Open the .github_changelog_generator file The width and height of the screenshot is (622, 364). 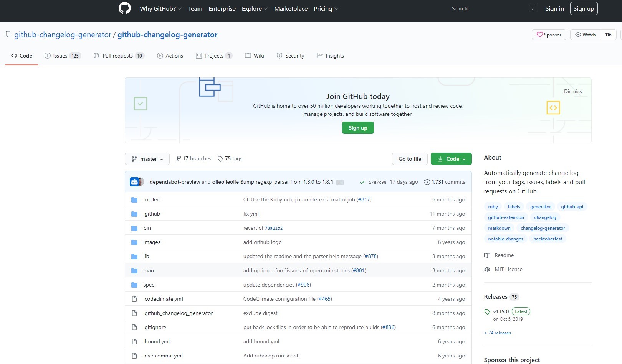click(x=178, y=313)
